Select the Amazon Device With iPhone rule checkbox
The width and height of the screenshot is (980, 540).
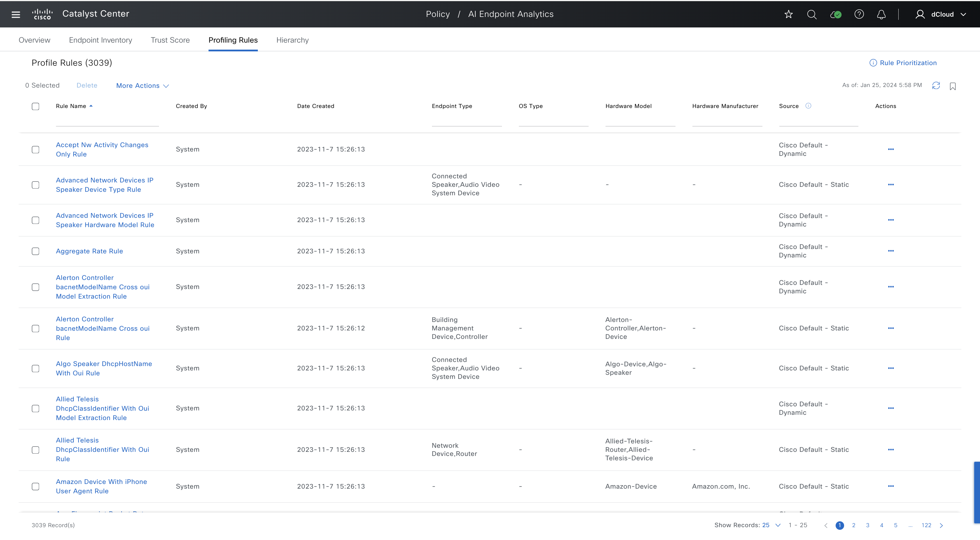click(35, 487)
